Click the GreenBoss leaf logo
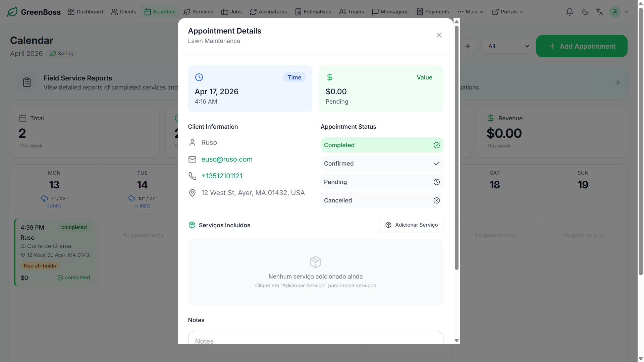 coord(12,12)
